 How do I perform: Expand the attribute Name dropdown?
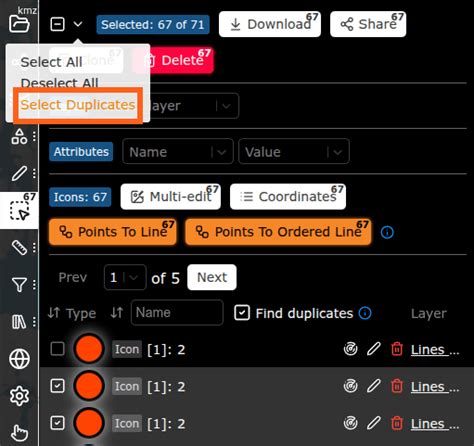point(178,152)
